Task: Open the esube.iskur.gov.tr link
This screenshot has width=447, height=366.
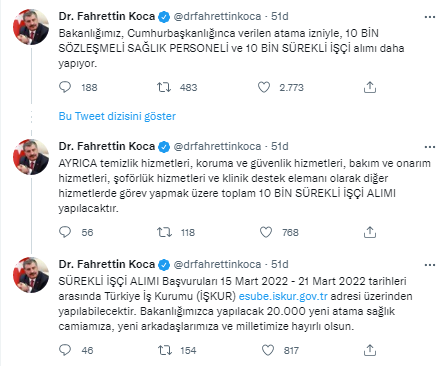Action: (283, 296)
